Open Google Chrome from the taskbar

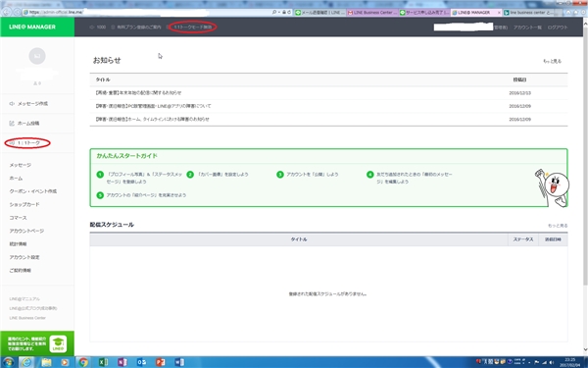pos(83,362)
